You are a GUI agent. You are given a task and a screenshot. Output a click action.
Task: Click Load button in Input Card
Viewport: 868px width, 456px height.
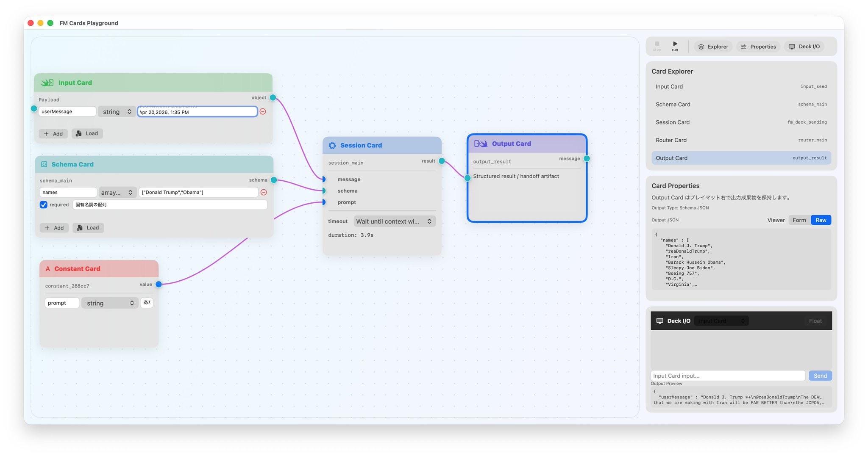(x=87, y=133)
